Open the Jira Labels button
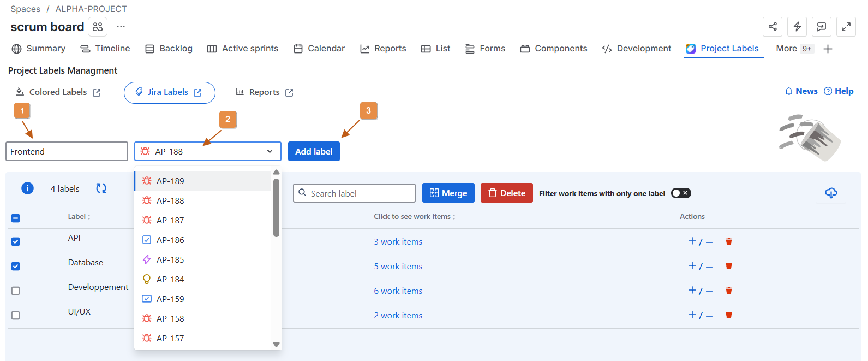The image size is (868, 361). point(170,92)
